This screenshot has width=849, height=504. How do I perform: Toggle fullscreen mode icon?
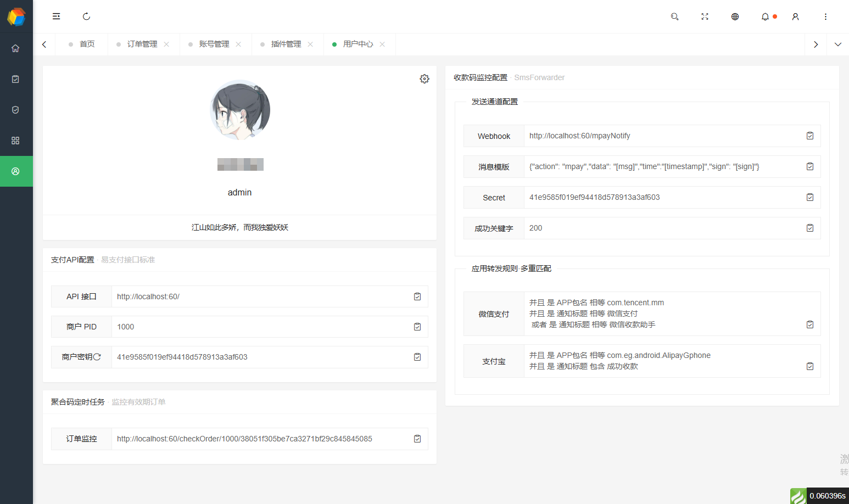(x=705, y=16)
